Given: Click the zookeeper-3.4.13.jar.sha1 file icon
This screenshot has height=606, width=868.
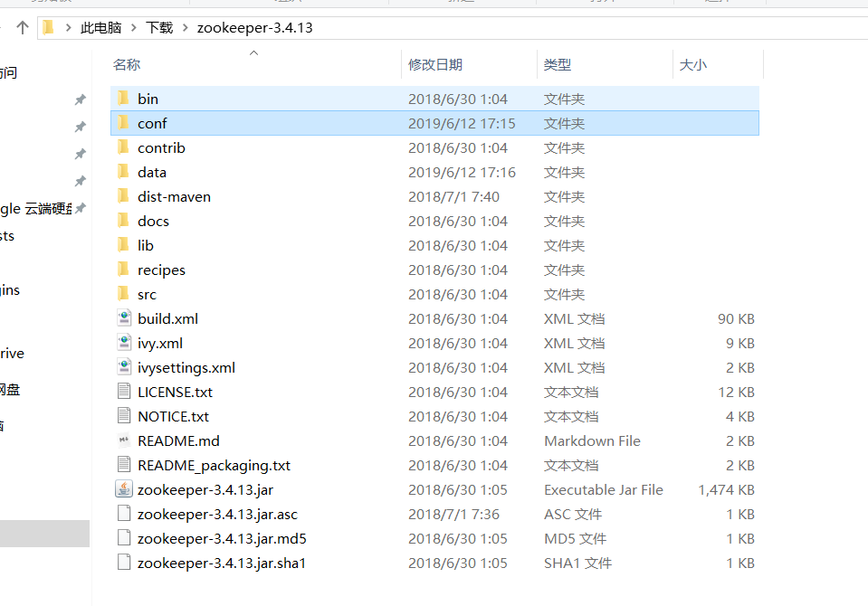Looking at the screenshot, I should (x=124, y=563).
